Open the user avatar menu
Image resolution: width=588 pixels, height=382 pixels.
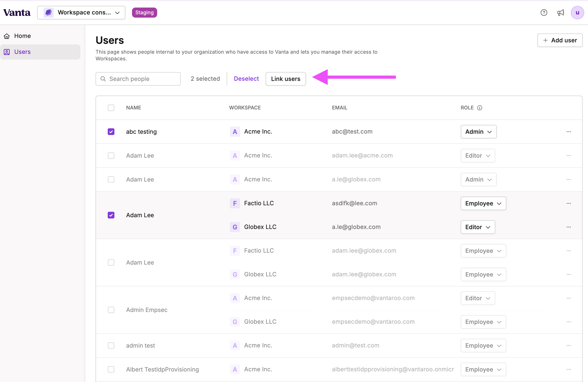point(577,13)
